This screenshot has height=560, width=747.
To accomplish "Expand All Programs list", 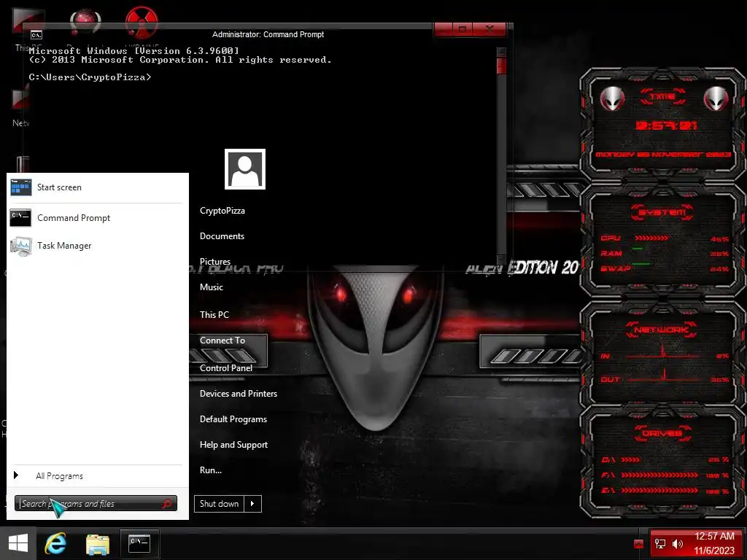I will coord(59,476).
